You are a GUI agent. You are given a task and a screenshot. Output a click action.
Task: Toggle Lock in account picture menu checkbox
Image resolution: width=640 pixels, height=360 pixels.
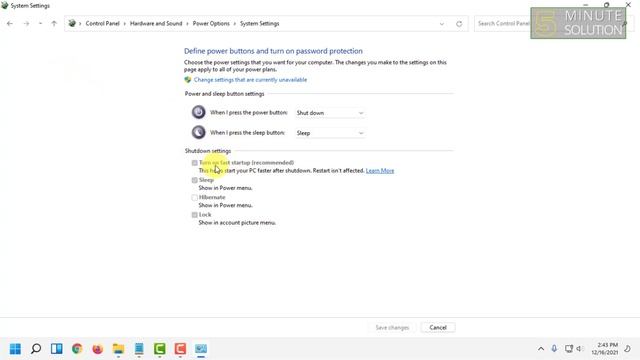(195, 215)
